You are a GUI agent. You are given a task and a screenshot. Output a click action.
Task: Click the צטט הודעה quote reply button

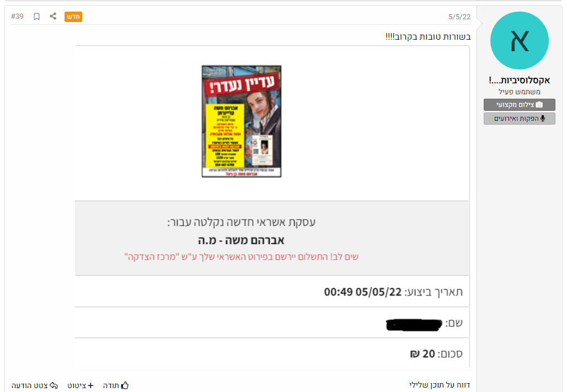35,385
